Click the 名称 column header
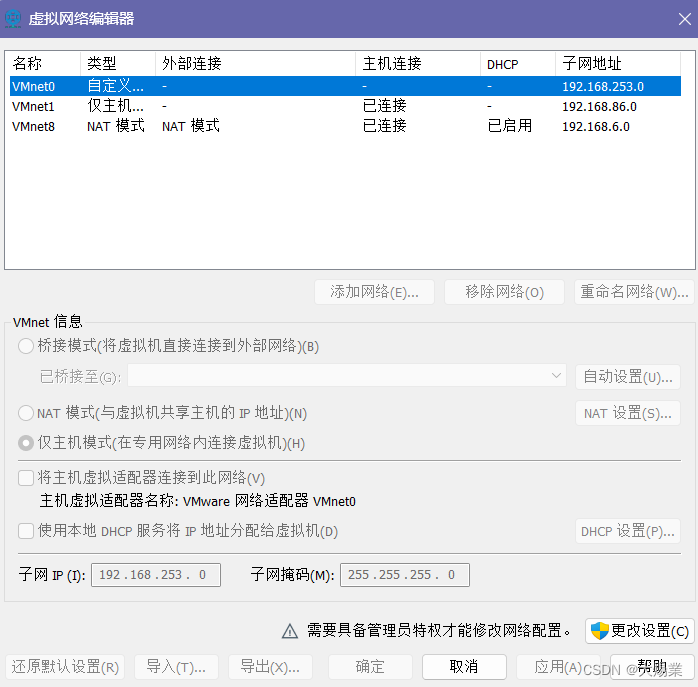This screenshot has width=698, height=687. 43,64
